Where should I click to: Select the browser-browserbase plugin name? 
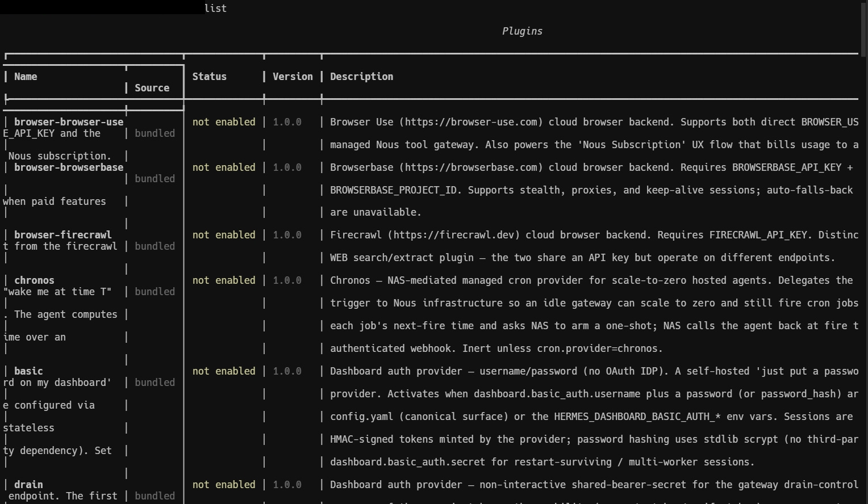tap(69, 167)
